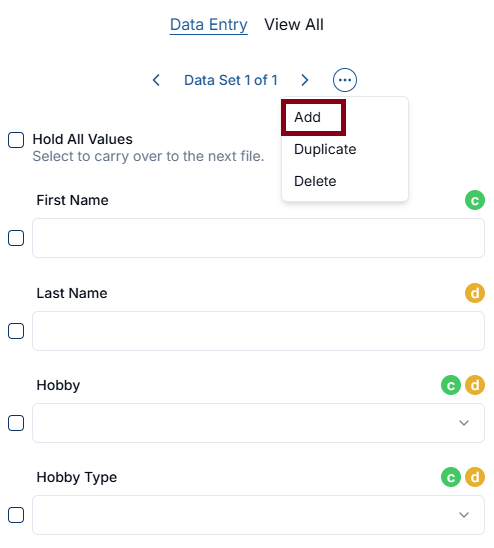Choose Delete in the data set menu
This screenshot has width=494, height=548.
pos(315,181)
